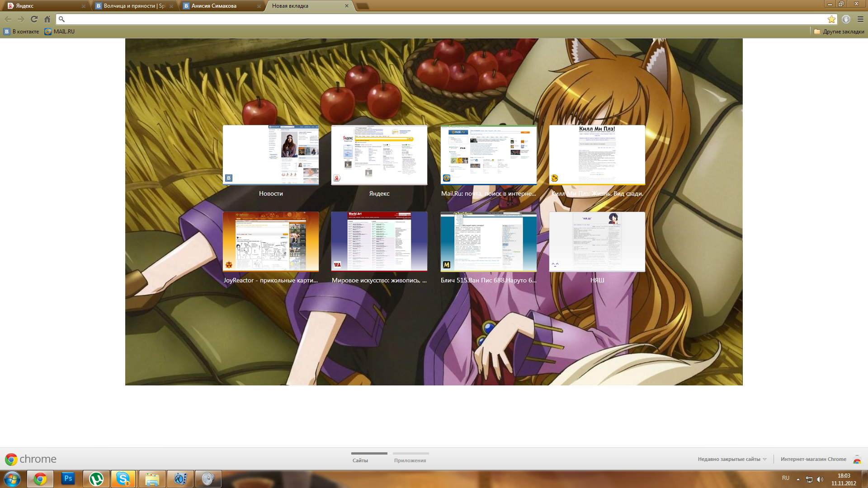Open the Килл Ми Плз thumbnail
Screen dimensions: 868x488
click(x=597, y=155)
